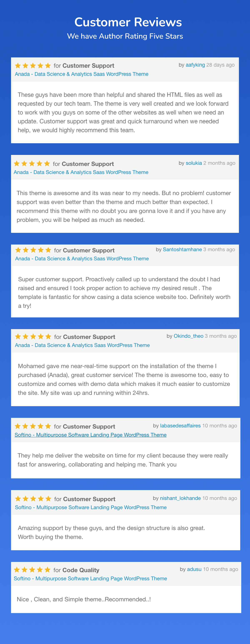Click the stars on the Code Quality review
This screenshot has width=250, height=644.
32,570
